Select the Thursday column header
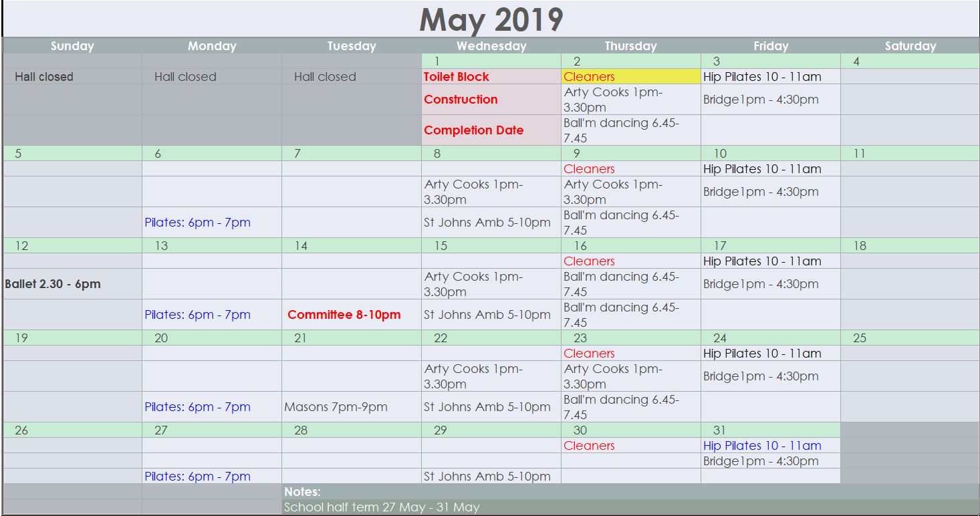The image size is (980, 516). point(630,46)
